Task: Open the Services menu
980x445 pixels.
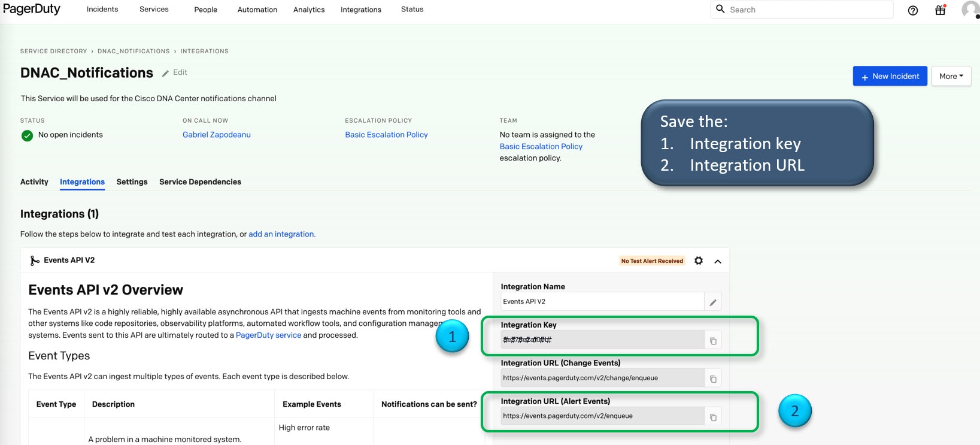Action: coord(154,10)
